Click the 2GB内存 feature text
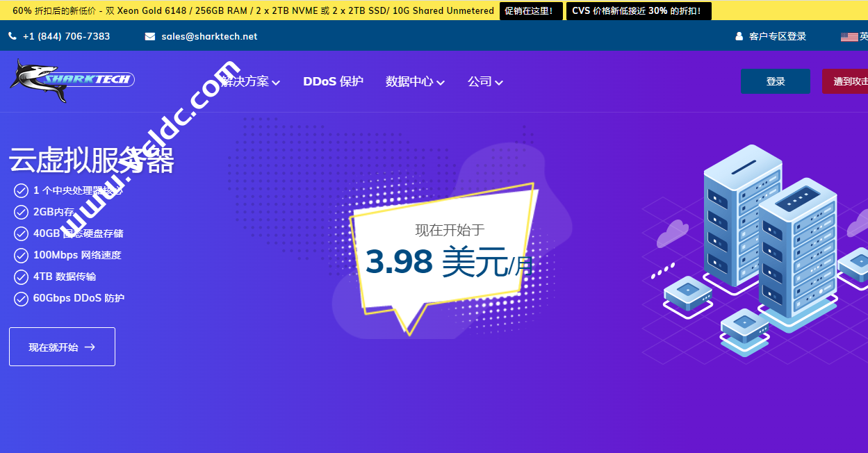The image size is (868, 453). coord(54,212)
